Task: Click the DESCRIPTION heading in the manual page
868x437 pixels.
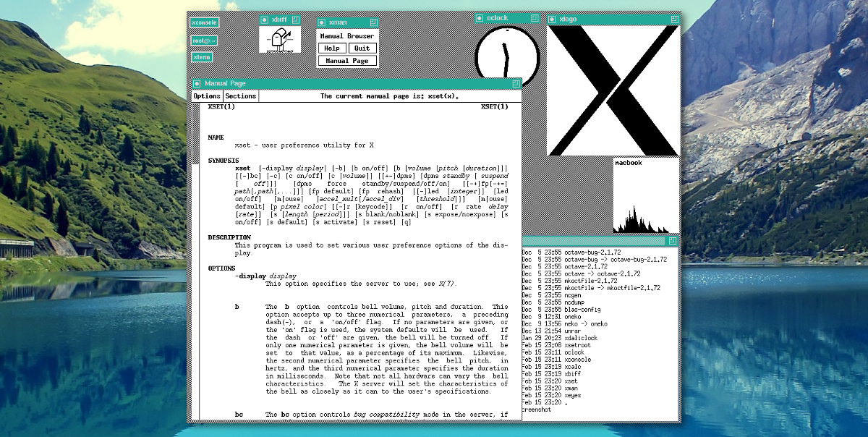Action: pos(229,237)
